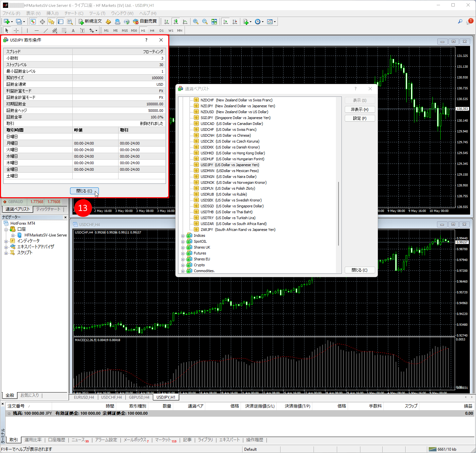Select the text label 'A' tool

click(73, 30)
